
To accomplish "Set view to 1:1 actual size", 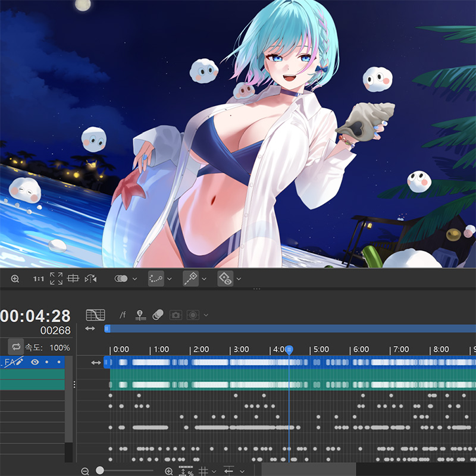I will point(38,278).
